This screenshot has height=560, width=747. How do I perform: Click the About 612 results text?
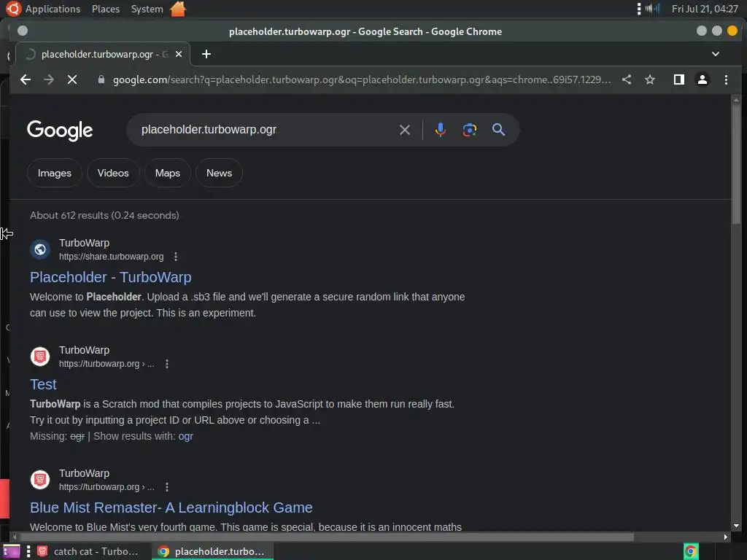[104, 215]
